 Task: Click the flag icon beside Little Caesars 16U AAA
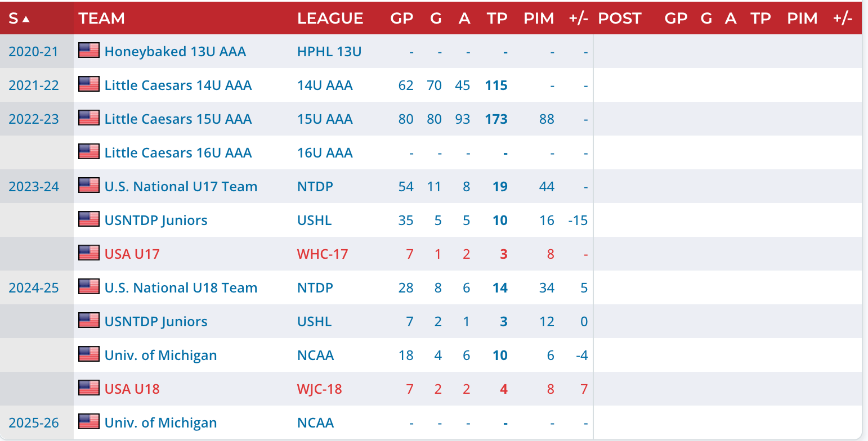89,152
